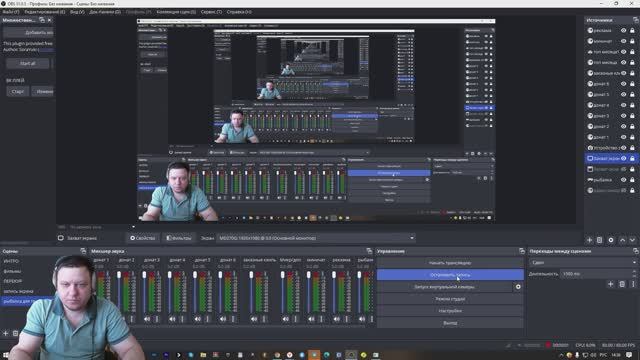Viewport: 640px width, 360px height.
Task: Add a new source with the plus icon
Action: [589, 240]
